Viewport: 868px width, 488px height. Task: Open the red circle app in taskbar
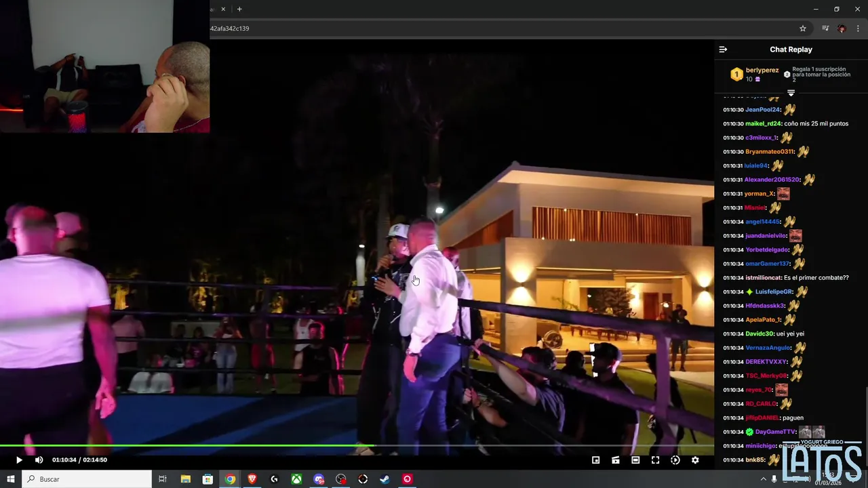pos(407,479)
